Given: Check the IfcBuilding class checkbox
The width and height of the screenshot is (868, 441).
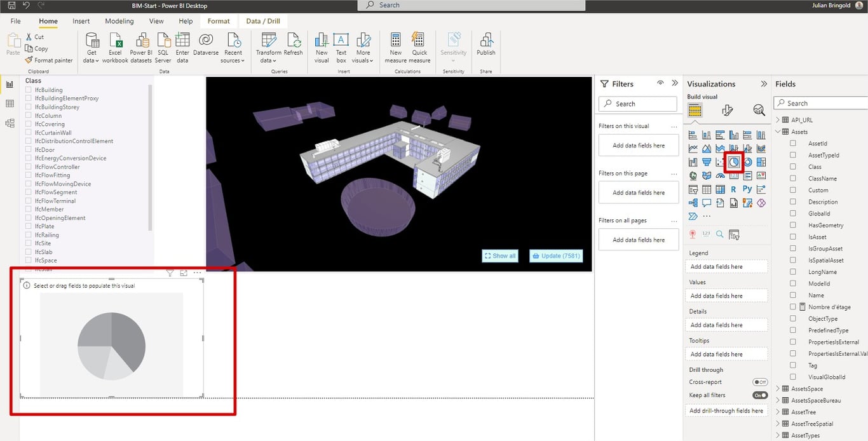Looking at the screenshot, I should 29,90.
